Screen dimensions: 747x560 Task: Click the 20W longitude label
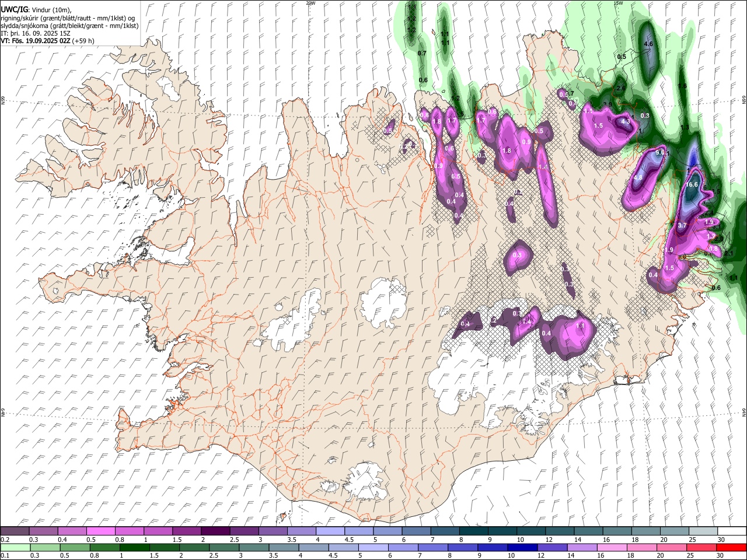tap(310, 2)
